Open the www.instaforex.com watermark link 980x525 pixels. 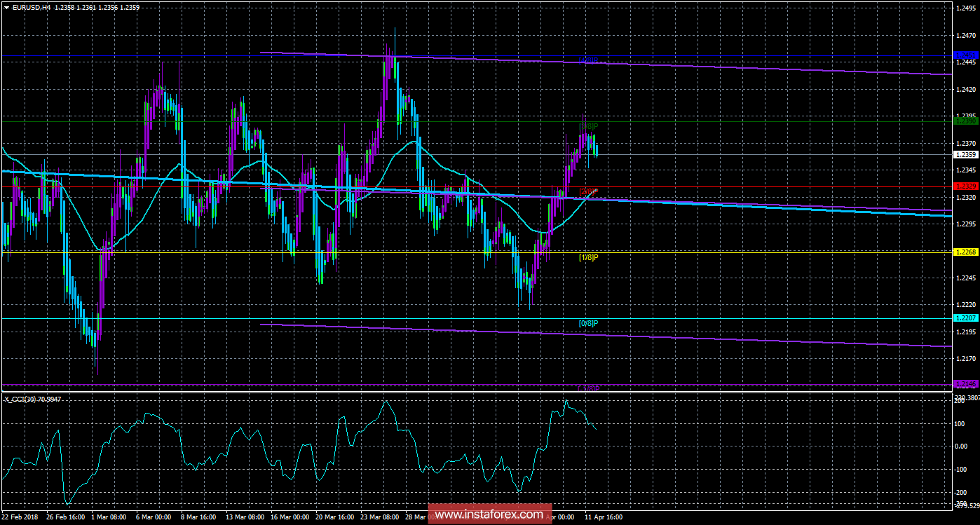pos(489,515)
